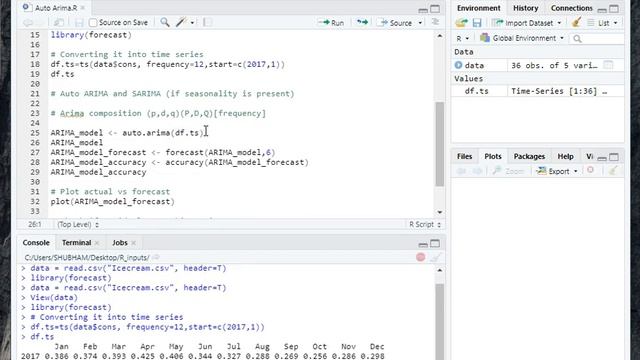Open the Top Level scope selector
This screenshot has height=360, width=640.
pyautogui.click(x=78, y=224)
